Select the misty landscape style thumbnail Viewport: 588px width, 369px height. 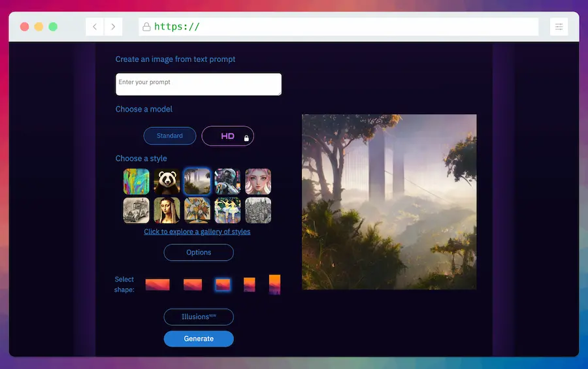click(x=197, y=182)
